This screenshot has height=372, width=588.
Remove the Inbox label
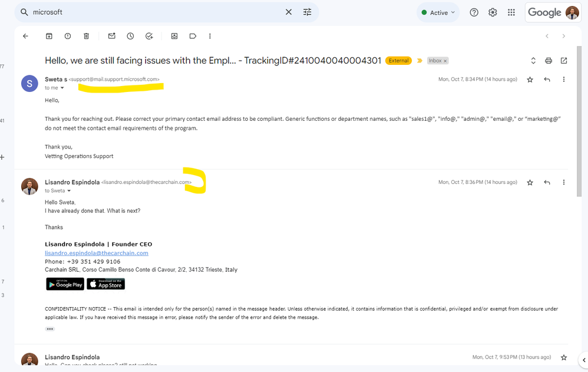(445, 61)
